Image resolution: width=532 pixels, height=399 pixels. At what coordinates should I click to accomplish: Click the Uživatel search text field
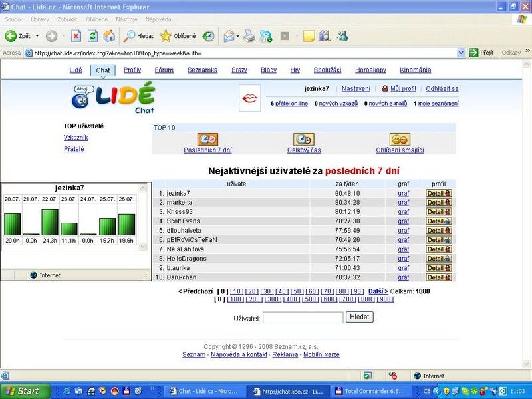pos(303,318)
